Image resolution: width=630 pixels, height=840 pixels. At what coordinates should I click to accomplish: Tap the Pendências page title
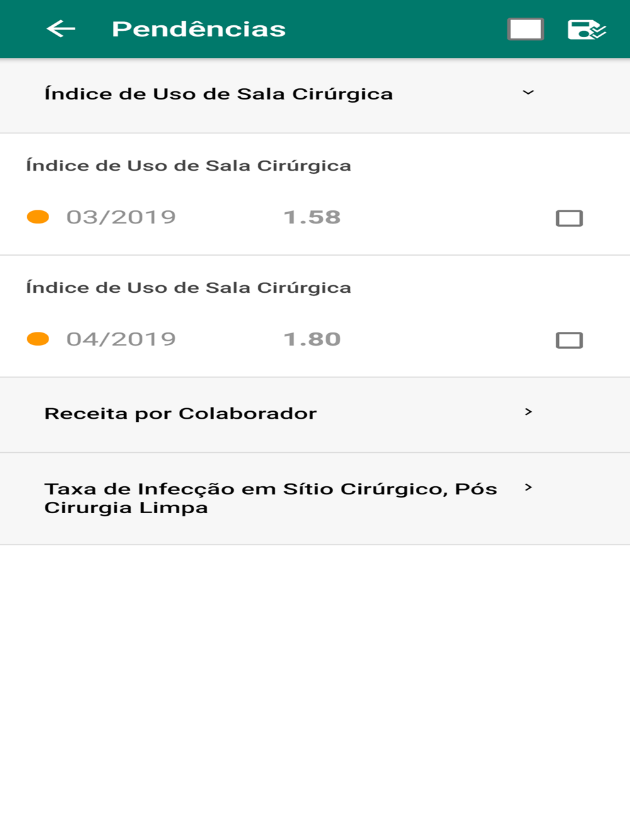(198, 30)
